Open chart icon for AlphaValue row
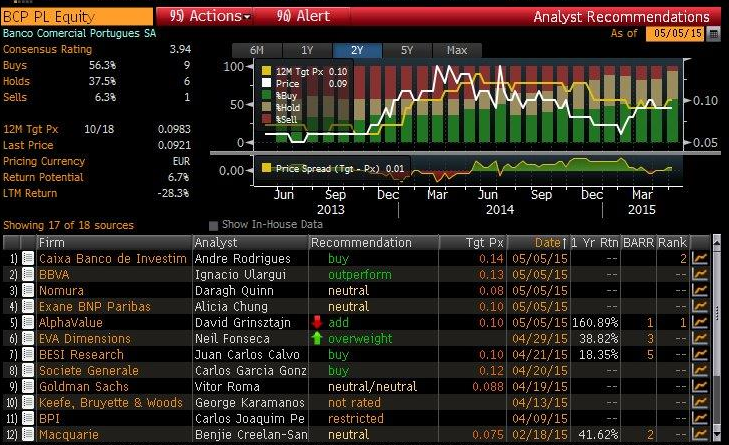This screenshot has width=729, height=445. (x=700, y=322)
